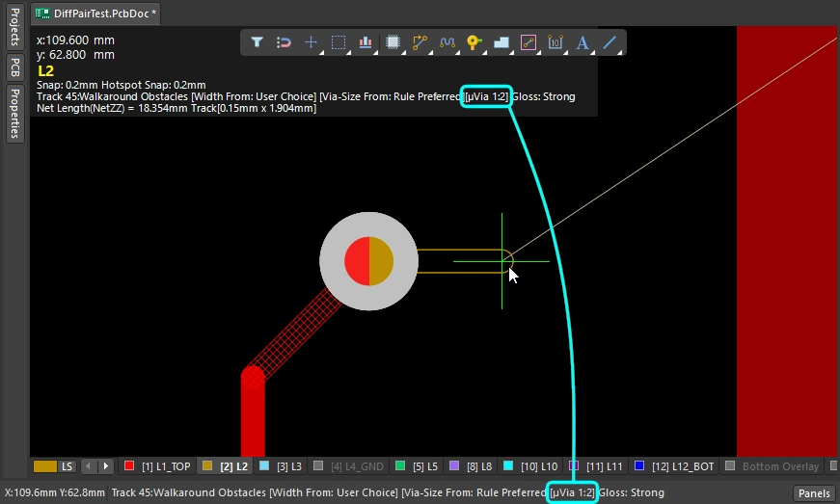
Task: Open the snapping options magnet icon
Action: (x=285, y=42)
